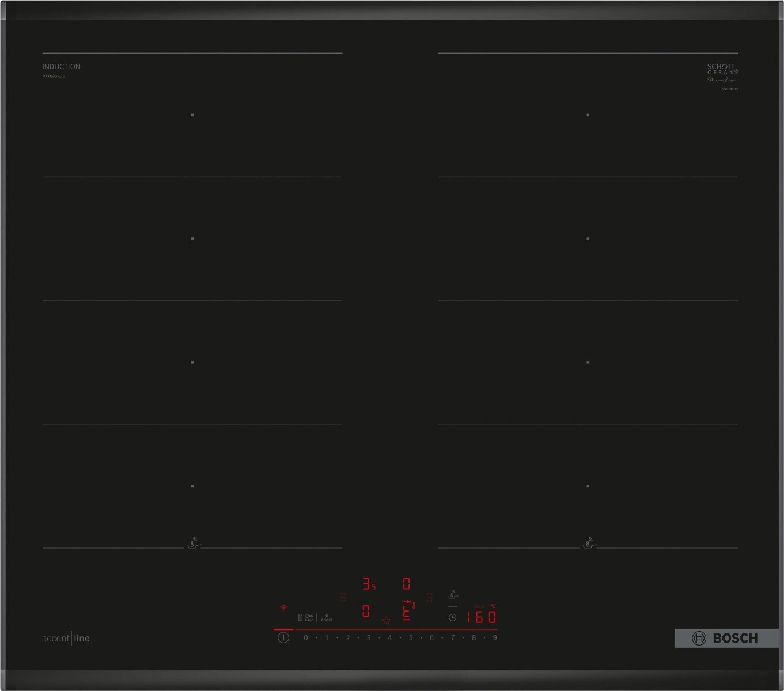Tap the 4sec key childproof lock symbol
This screenshot has width=784, height=691.
pos(309,618)
